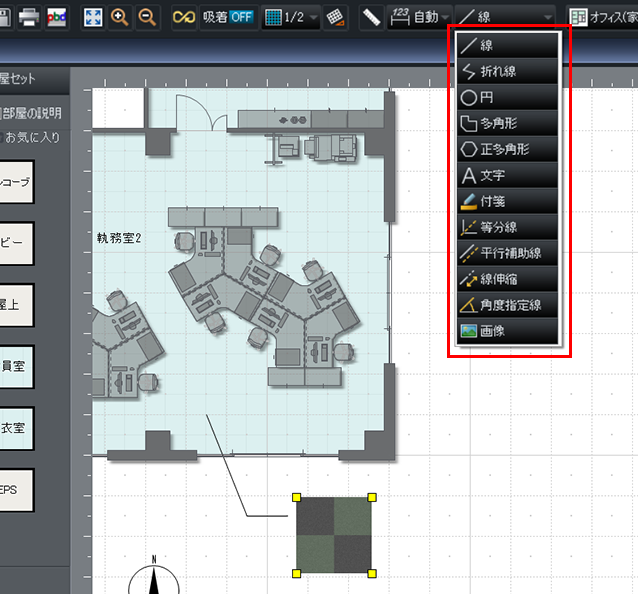Click the rotated grid icon

click(x=336, y=17)
